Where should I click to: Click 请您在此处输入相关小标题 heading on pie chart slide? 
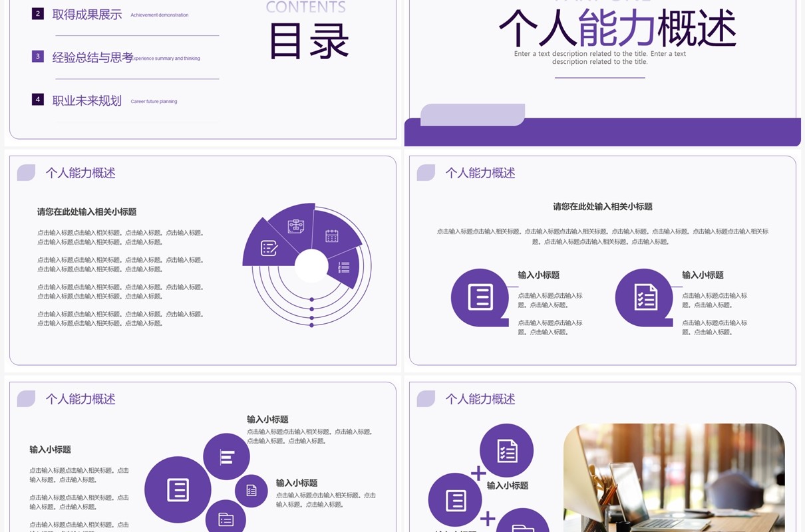click(86, 212)
